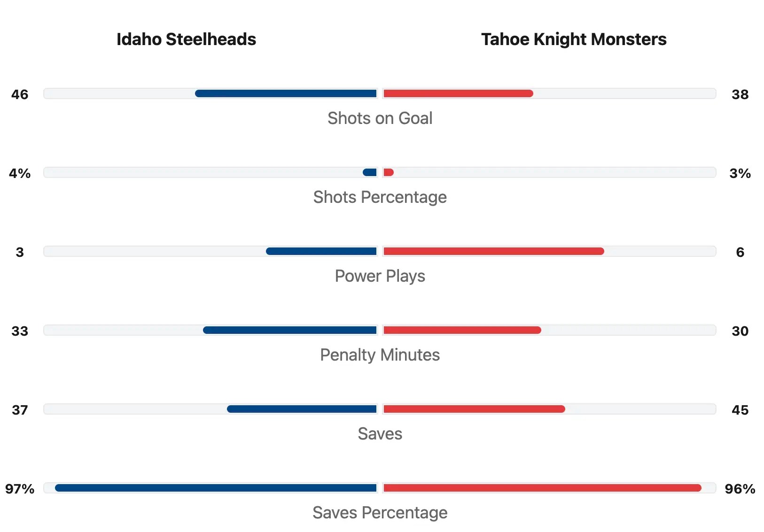This screenshot has width=764, height=532.
Task: Click the blue Saves Percentage bar
Action: (216, 488)
